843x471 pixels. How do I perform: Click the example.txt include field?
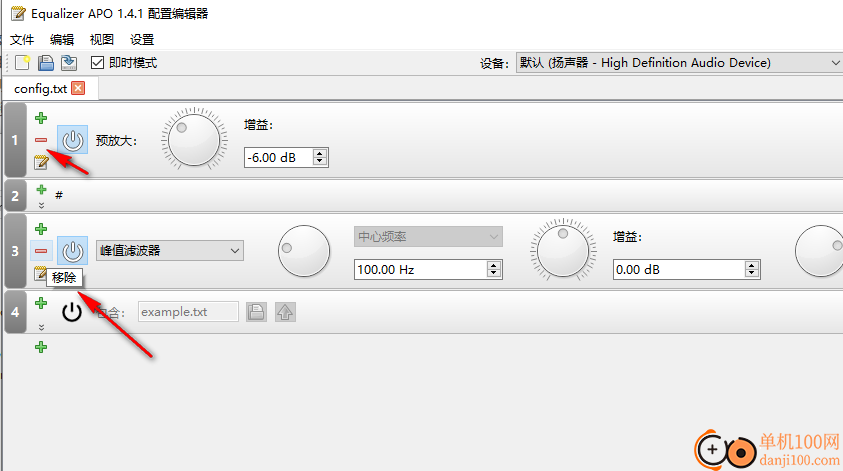pos(188,312)
